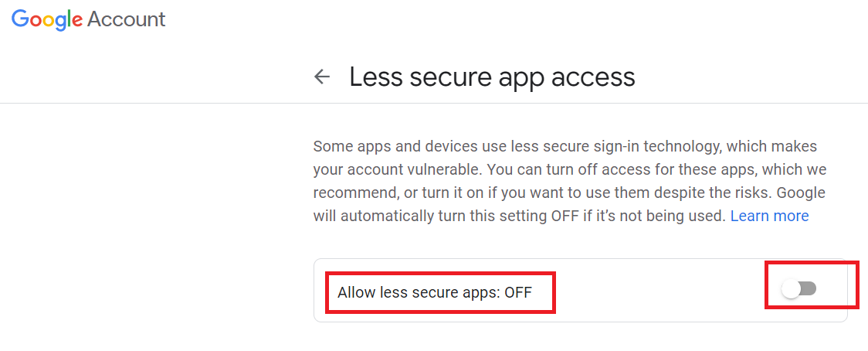Screen dimensions: 868x351
Task: Click the gray track of the switch
Action: [x=808, y=289]
